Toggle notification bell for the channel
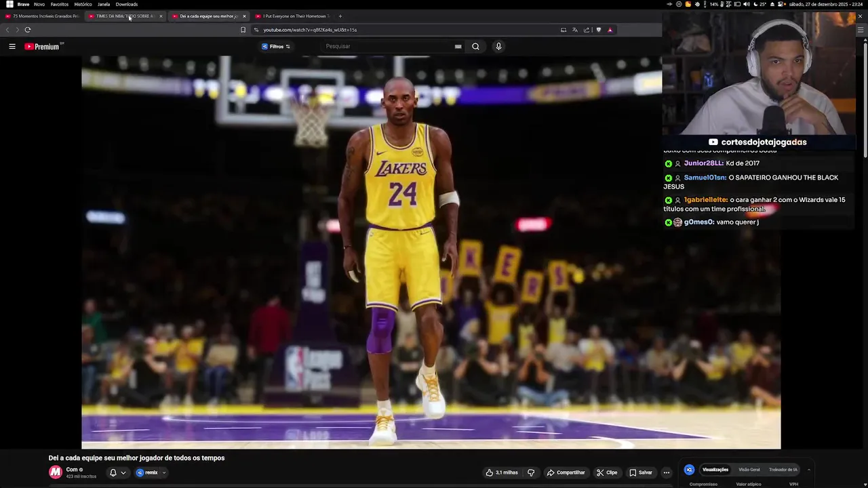Screen dimensions: 868x488 click(113, 472)
